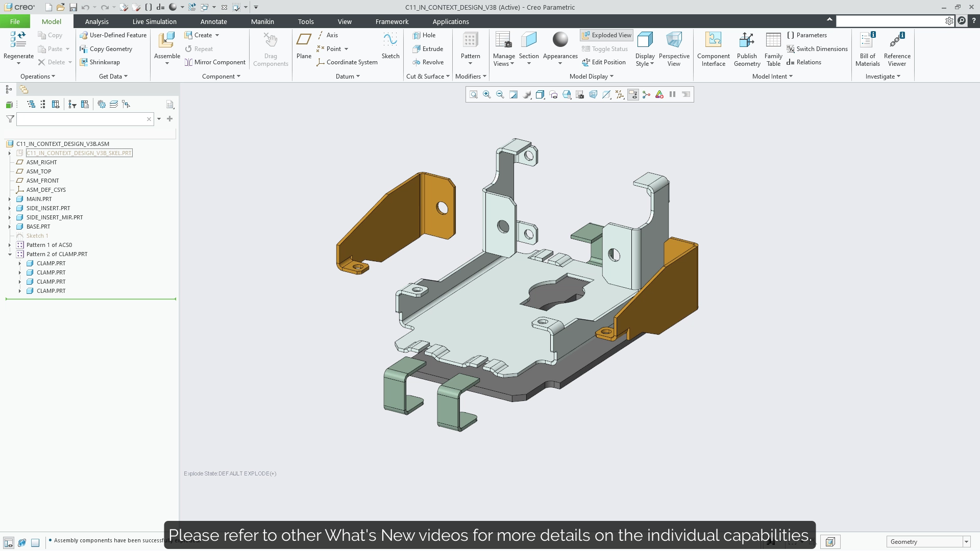Switch to the Analysis tab
Screen dimensions: 980x551
coord(96,21)
